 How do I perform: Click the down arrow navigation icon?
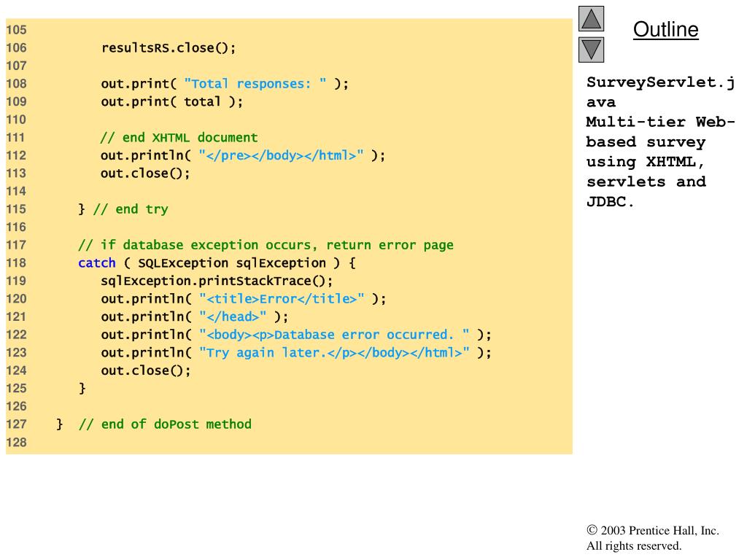click(x=591, y=50)
